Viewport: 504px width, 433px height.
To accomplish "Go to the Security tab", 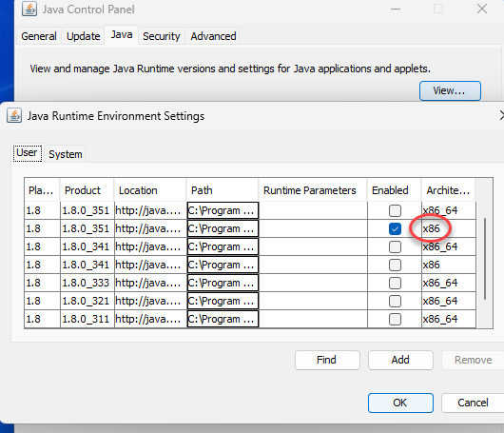I will tap(162, 36).
